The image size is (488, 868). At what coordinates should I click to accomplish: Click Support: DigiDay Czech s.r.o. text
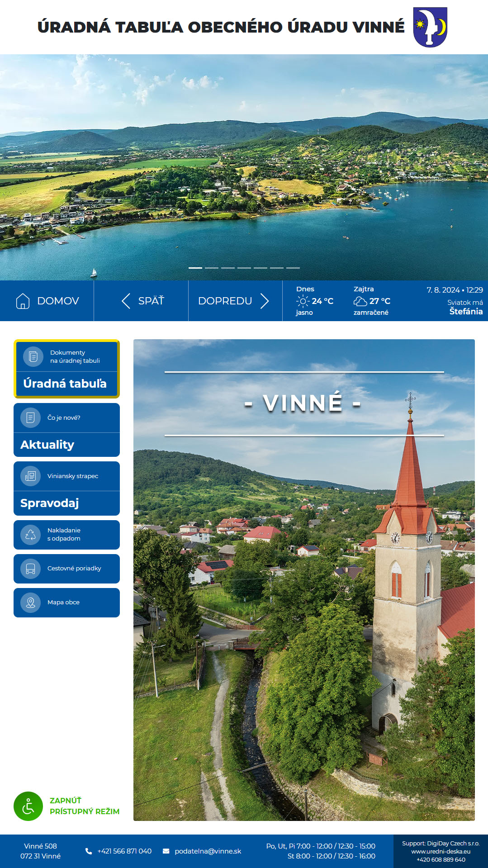pos(441,843)
